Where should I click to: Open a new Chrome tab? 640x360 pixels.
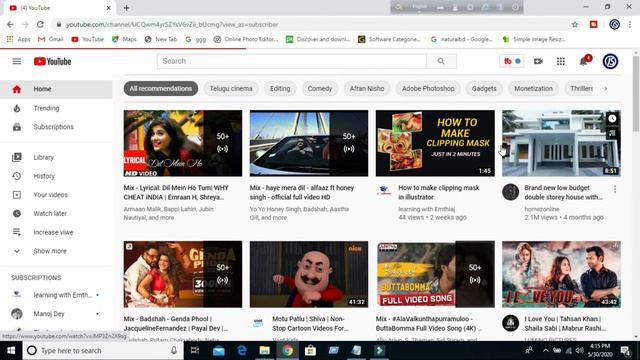(127, 8)
